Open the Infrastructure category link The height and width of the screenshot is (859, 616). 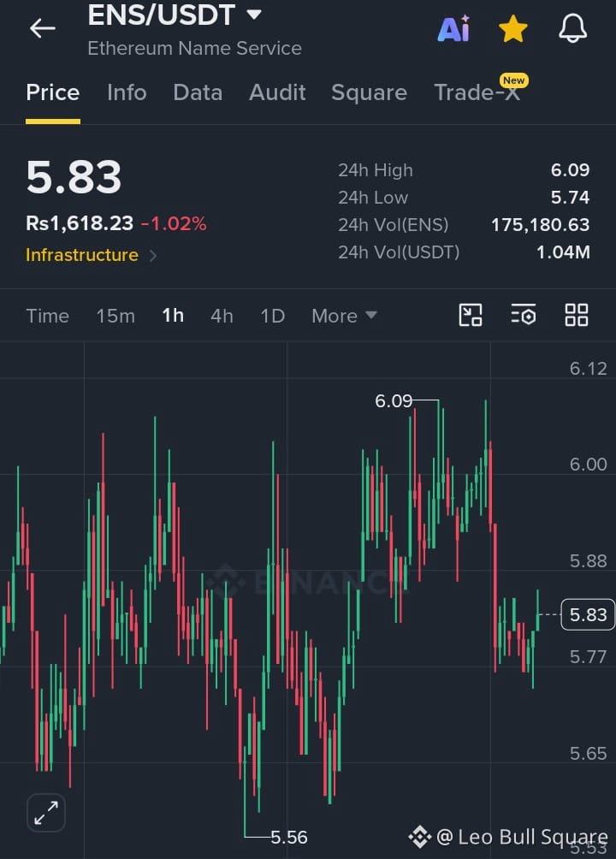point(91,255)
